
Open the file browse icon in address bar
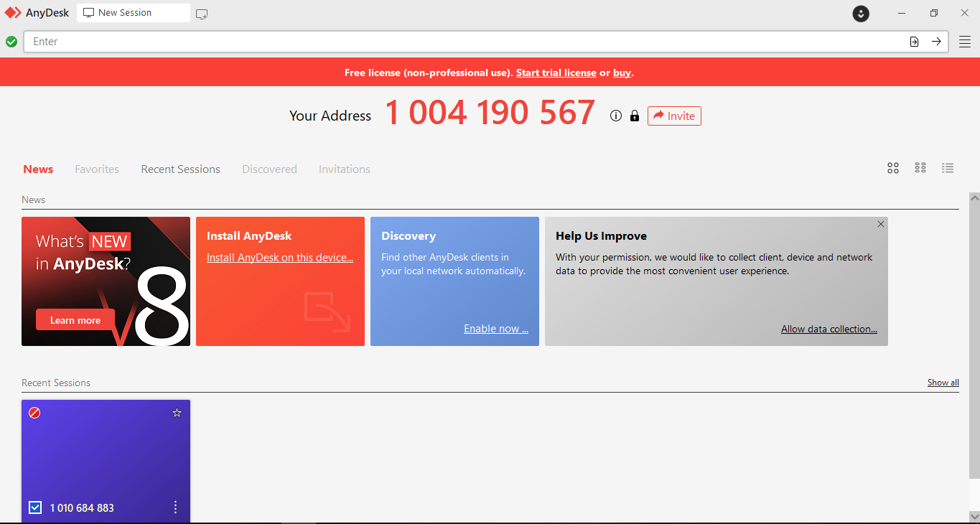point(914,42)
